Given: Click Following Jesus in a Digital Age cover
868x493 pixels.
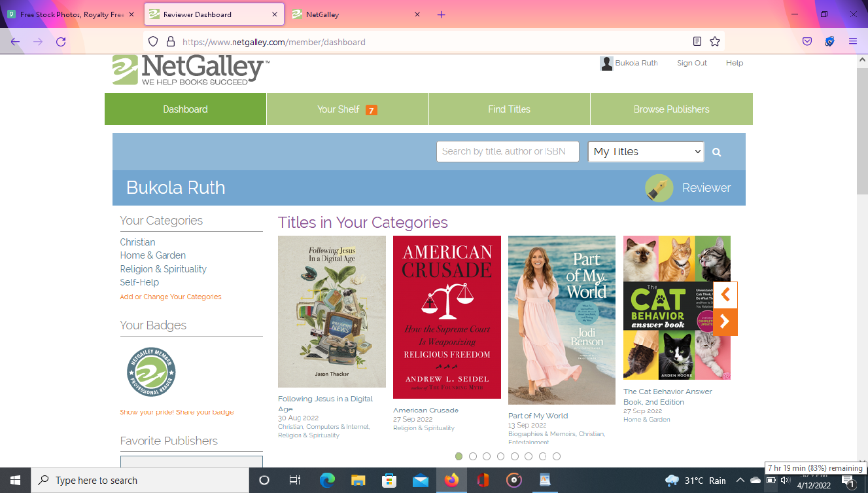Looking at the screenshot, I should (332, 312).
